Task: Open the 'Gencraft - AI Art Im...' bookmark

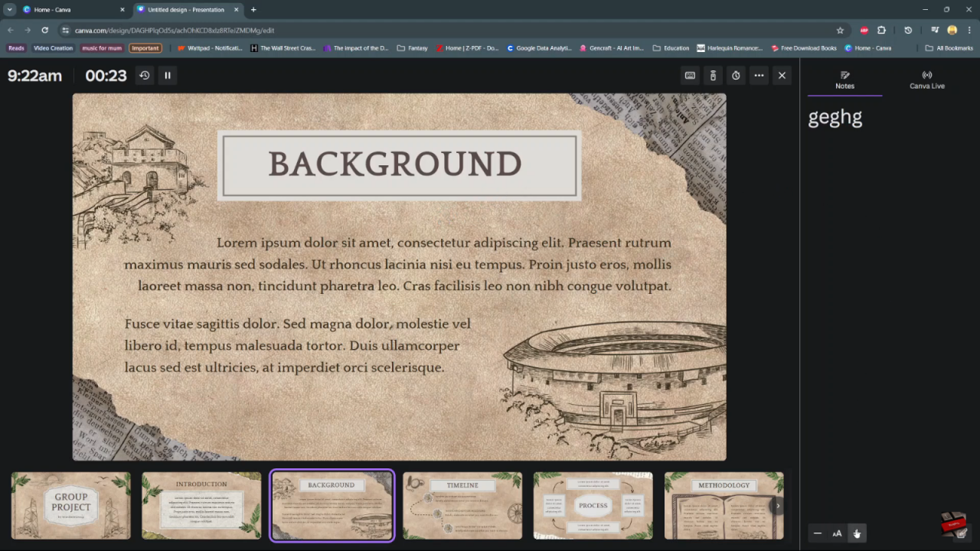Action: [612, 48]
